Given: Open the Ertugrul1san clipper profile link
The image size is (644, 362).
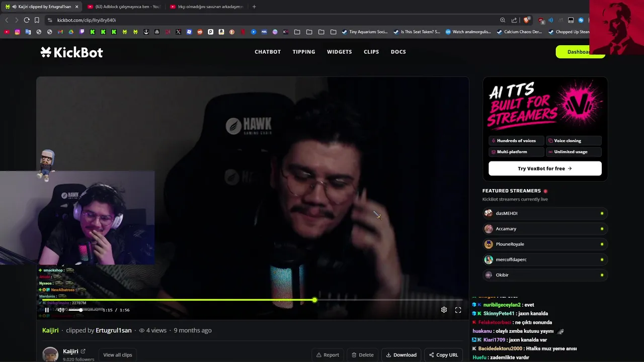Looking at the screenshot, I should coord(114,330).
